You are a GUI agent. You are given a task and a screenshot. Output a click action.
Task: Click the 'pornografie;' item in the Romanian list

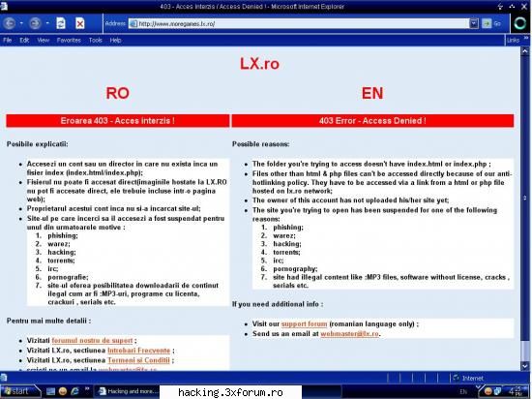click(x=68, y=277)
